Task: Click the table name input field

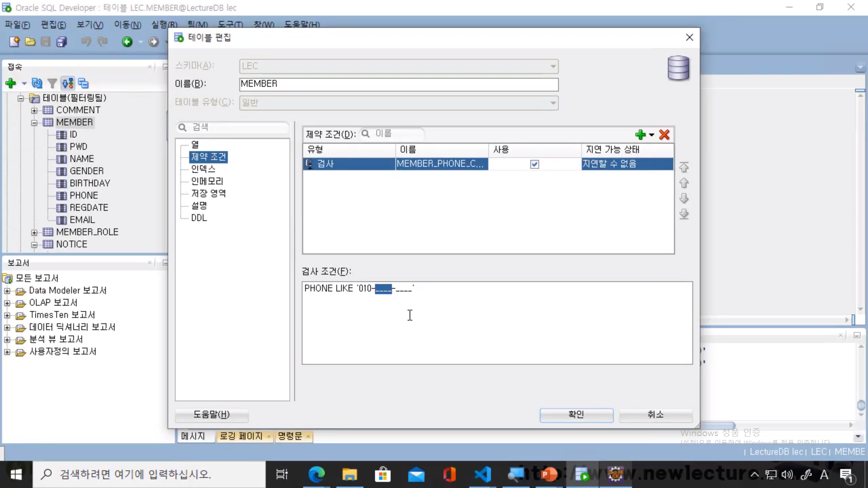Action: pos(398,84)
